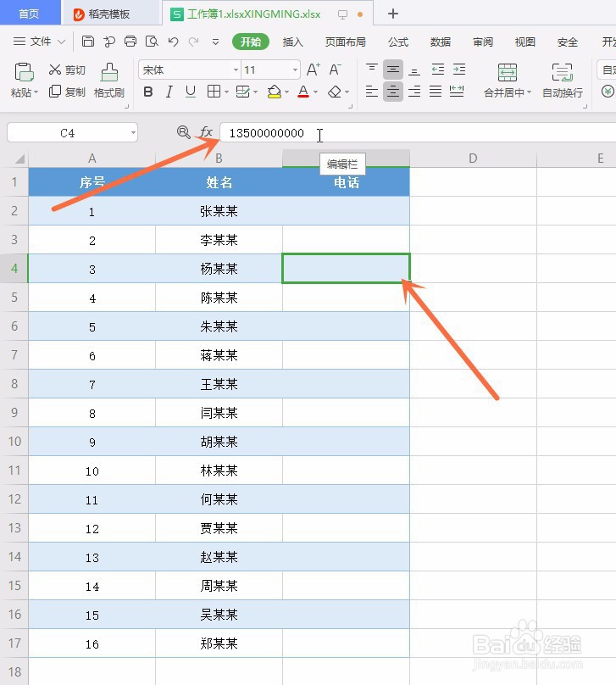Viewport: 616px width, 685px height.
Task: Toggle Bold formatting
Action: tap(148, 92)
